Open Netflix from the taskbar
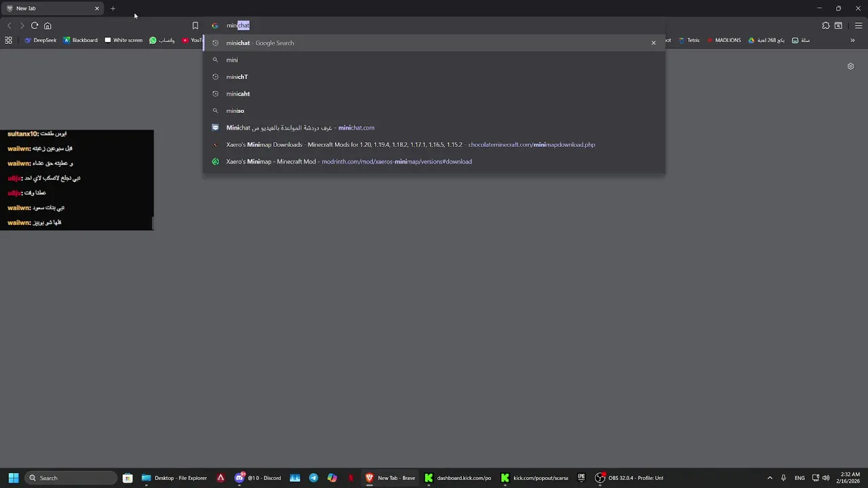This screenshot has width=868, height=488. (x=351, y=478)
